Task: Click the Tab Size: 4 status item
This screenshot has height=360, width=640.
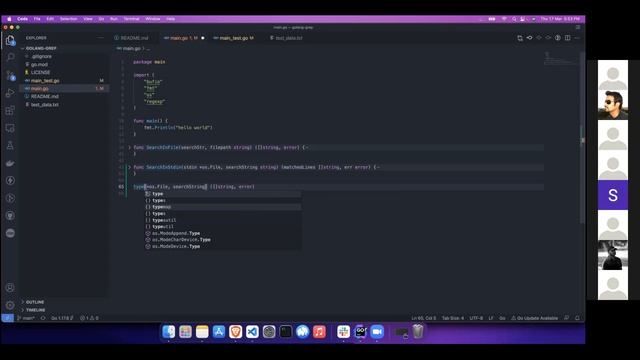Action: pos(453,318)
